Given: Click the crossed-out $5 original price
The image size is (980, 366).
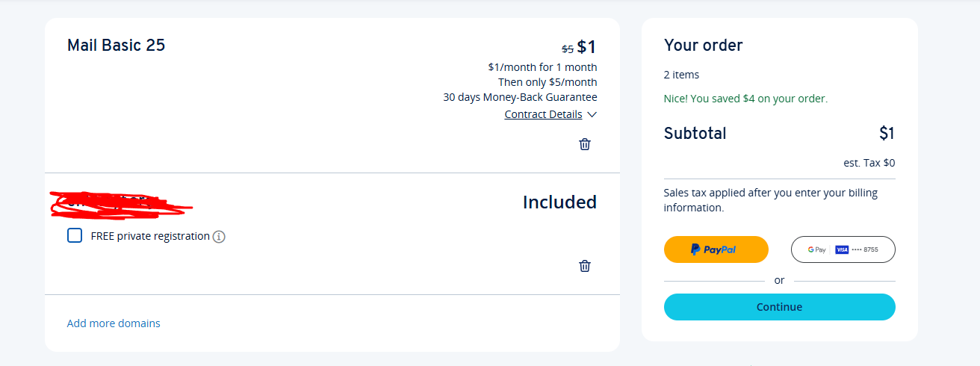Looking at the screenshot, I should [568, 49].
